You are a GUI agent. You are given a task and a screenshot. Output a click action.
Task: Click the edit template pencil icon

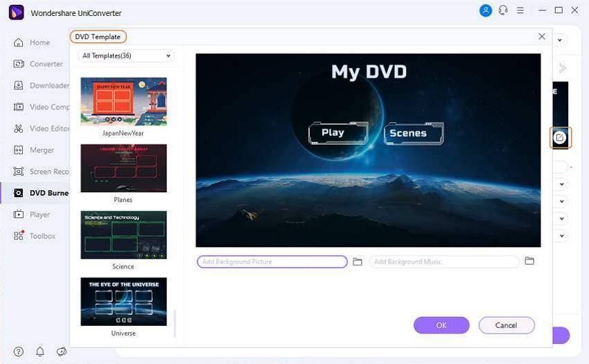click(x=560, y=138)
